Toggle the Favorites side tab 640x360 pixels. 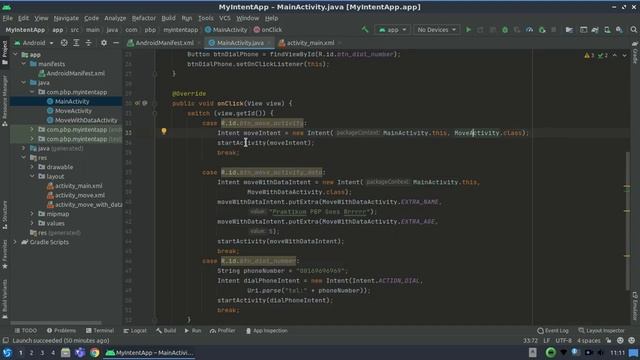click(4, 255)
